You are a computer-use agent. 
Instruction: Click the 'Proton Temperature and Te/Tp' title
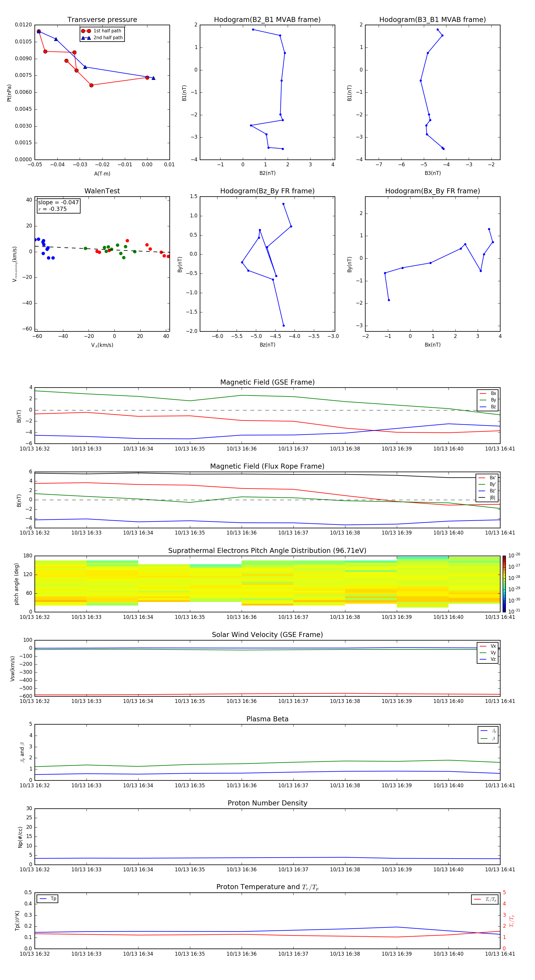[267, 887]
